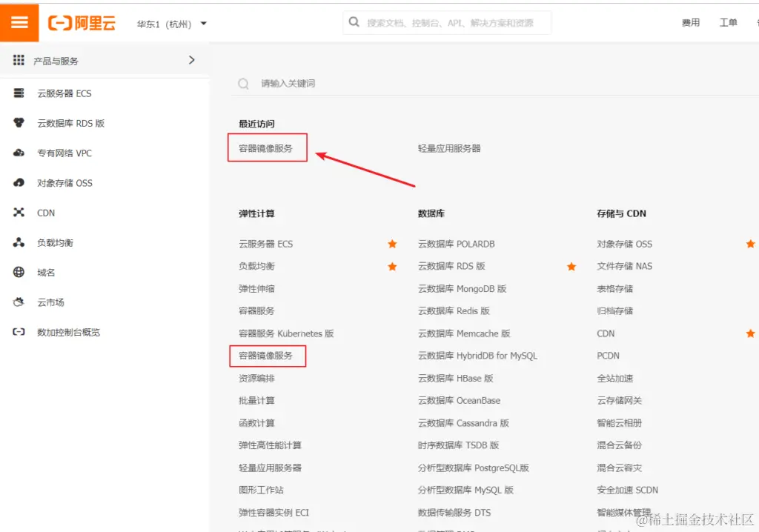The height and width of the screenshot is (532, 759).
Task: Open 对象存储 OSS in sidebar
Action: [x=65, y=183]
